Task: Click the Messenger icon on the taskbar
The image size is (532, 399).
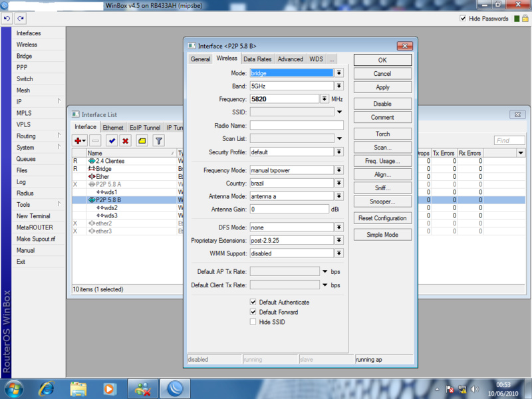Action: tap(142, 389)
